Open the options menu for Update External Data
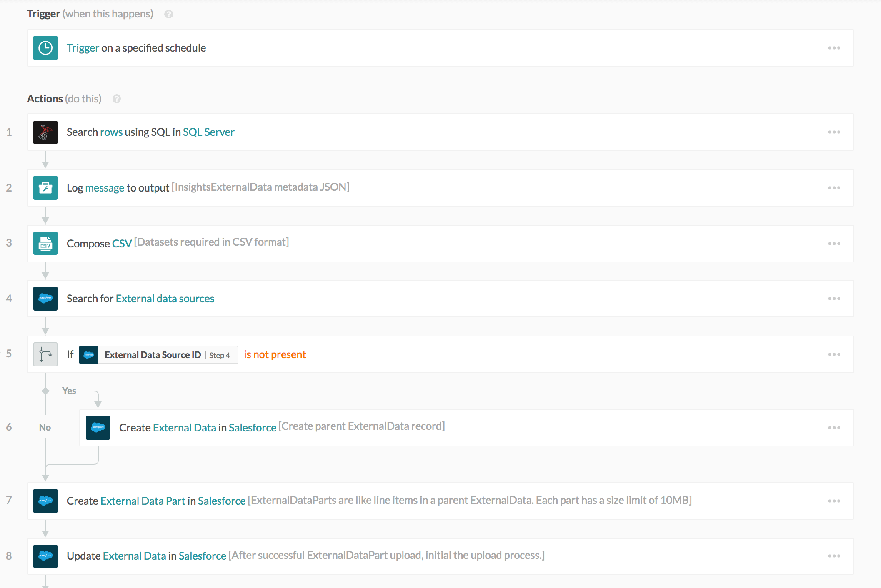 pyautogui.click(x=834, y=556)
